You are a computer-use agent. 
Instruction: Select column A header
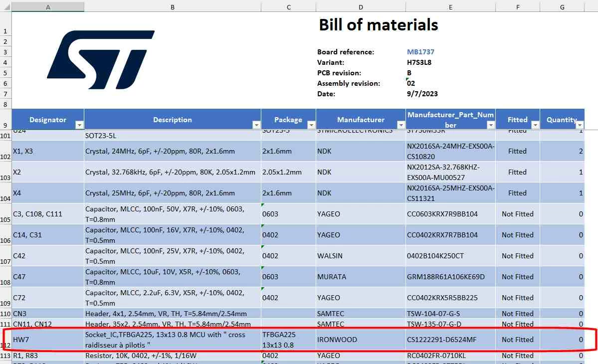click(x=48, y=7)
